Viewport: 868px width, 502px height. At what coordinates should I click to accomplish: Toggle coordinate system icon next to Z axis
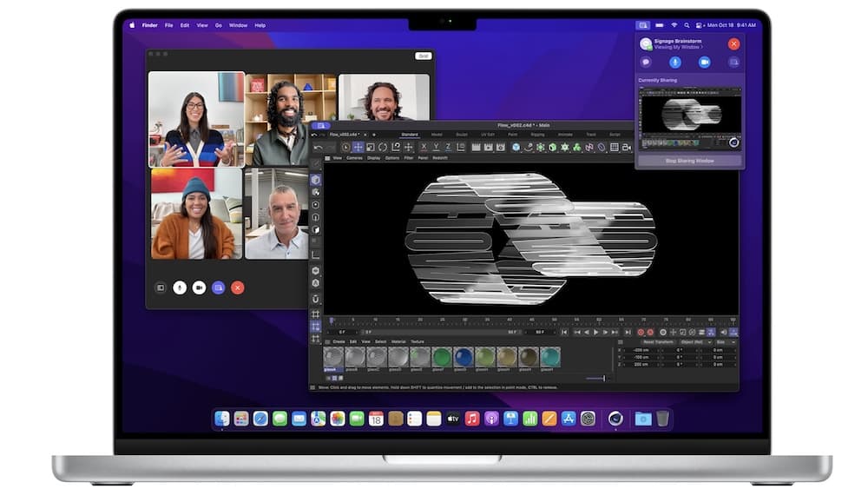click(x=461, y=148)
